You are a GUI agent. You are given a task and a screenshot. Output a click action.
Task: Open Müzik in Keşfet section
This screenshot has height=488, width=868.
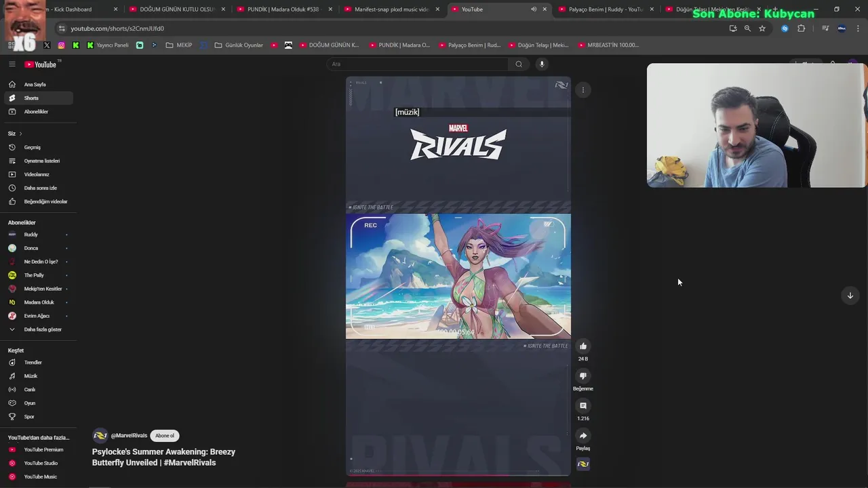tap(39, 376)
